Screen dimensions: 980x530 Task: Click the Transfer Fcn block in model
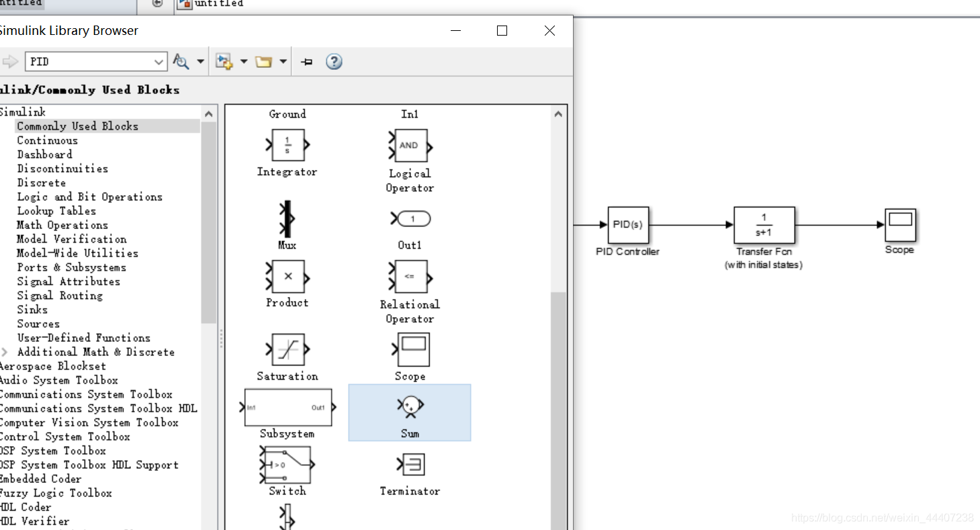[x=764, y=225]
